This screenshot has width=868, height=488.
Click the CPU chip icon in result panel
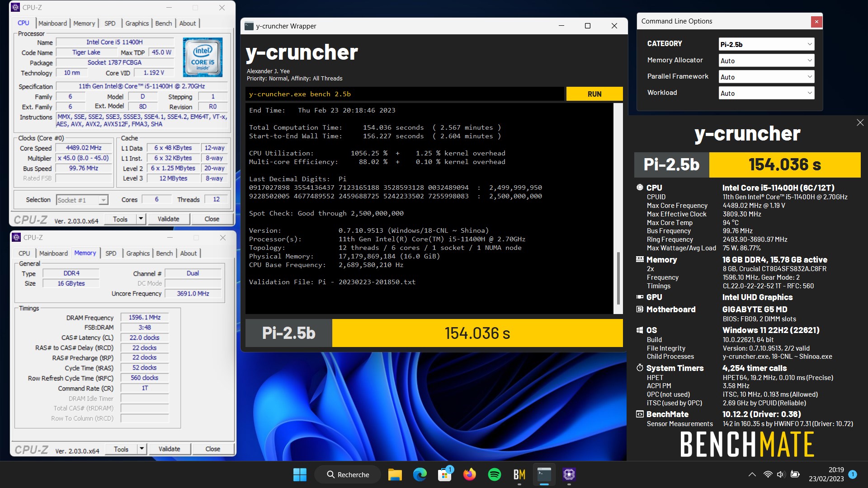tap(640, 188)
